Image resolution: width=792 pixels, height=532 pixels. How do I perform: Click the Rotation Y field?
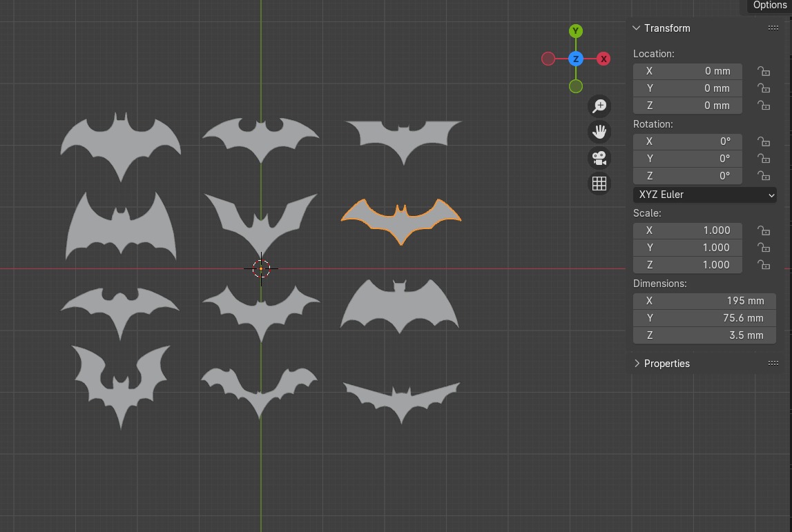688,159
